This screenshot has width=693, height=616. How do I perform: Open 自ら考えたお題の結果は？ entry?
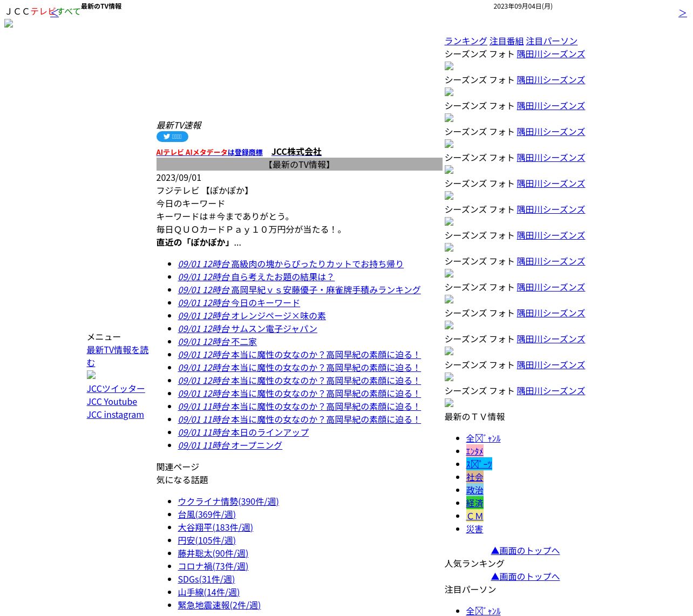coord(256,277)
